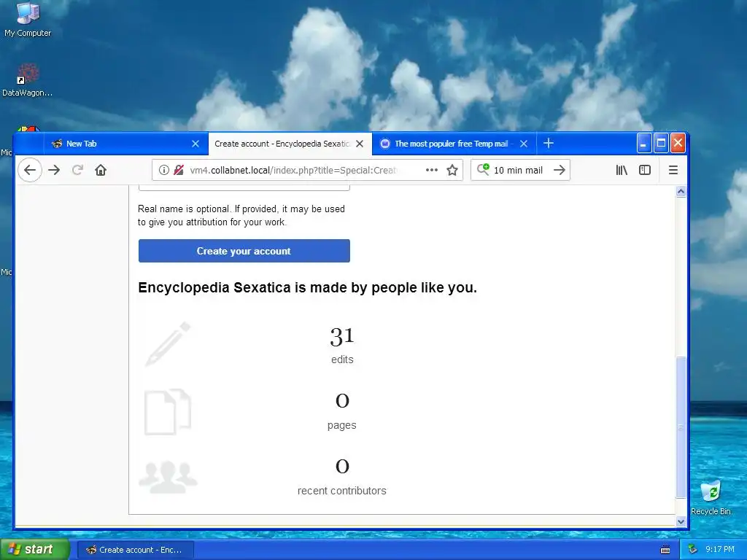
Task: Submit the '10 min mail' search arrow
Action: 560,170
